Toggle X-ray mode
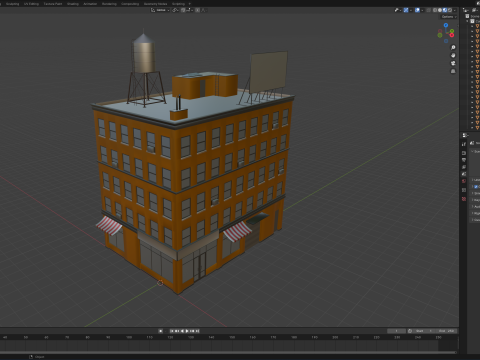 click(428, 10)
